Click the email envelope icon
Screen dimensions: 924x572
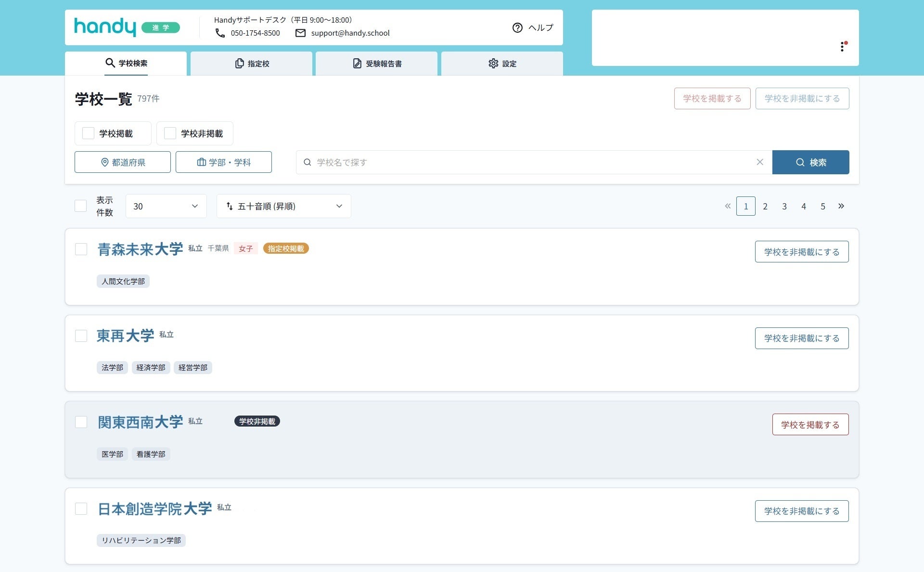click(300, 33)
